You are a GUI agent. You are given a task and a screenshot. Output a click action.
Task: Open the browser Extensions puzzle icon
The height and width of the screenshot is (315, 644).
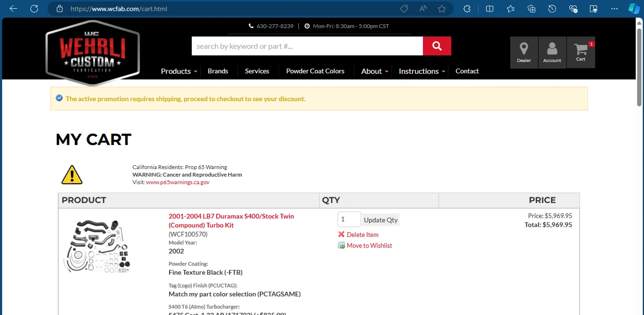[467, 9]
